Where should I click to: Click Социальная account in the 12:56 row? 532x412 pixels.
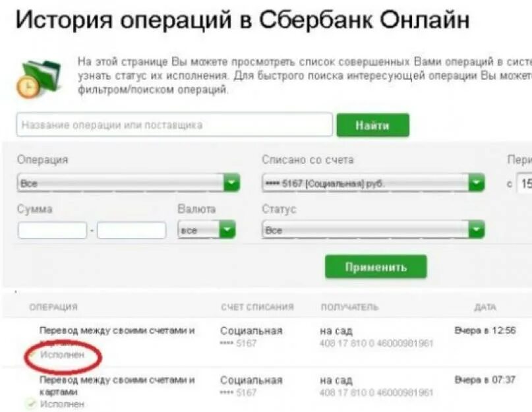[x=251, y=330]
